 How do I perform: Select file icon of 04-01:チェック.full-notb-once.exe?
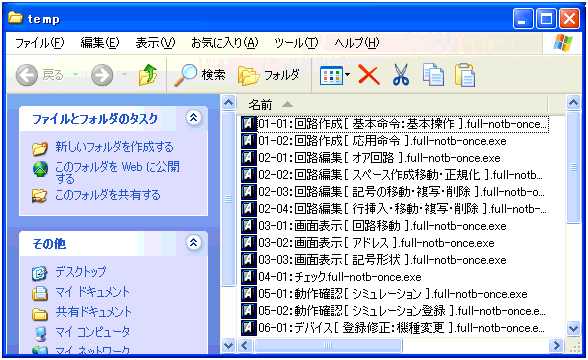tap(248, 277)
